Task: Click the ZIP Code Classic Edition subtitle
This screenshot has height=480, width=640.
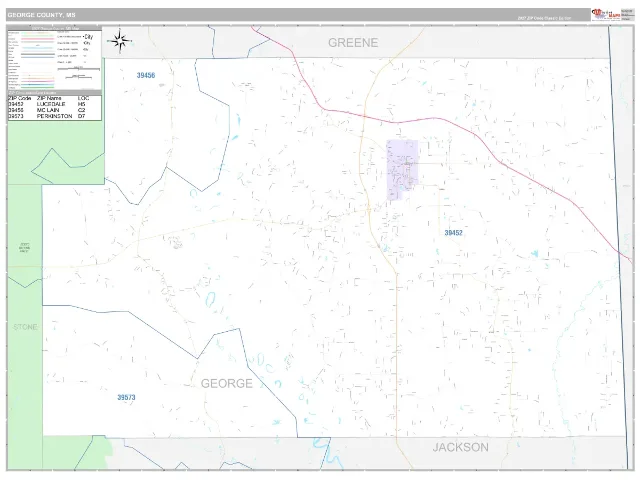Action: click(544, 18)
